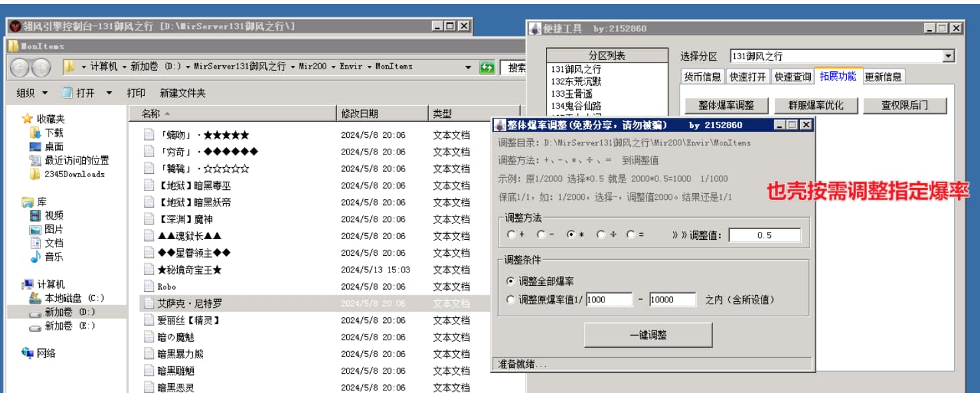
Task: Select 133玉骨遥 in partition list
Action: [571, 94]
